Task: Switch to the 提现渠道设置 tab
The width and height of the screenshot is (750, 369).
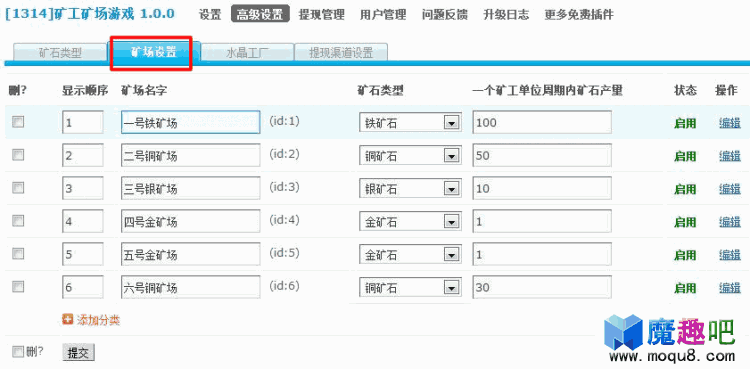Action: (x=341, y=53)
